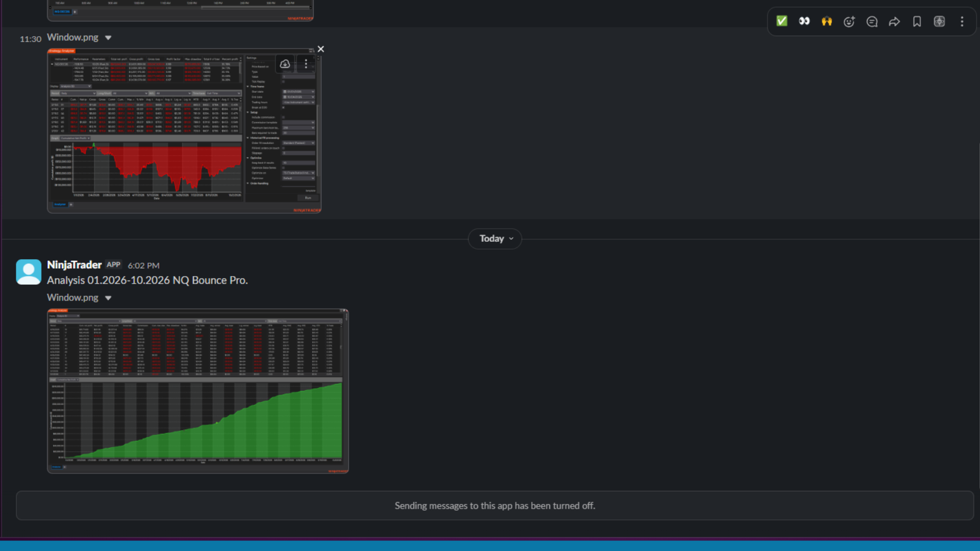This screenshot has height=551, width=980.
Task: Open the red drawdown chart screenshot thumbnail
Action: point(184,131)
